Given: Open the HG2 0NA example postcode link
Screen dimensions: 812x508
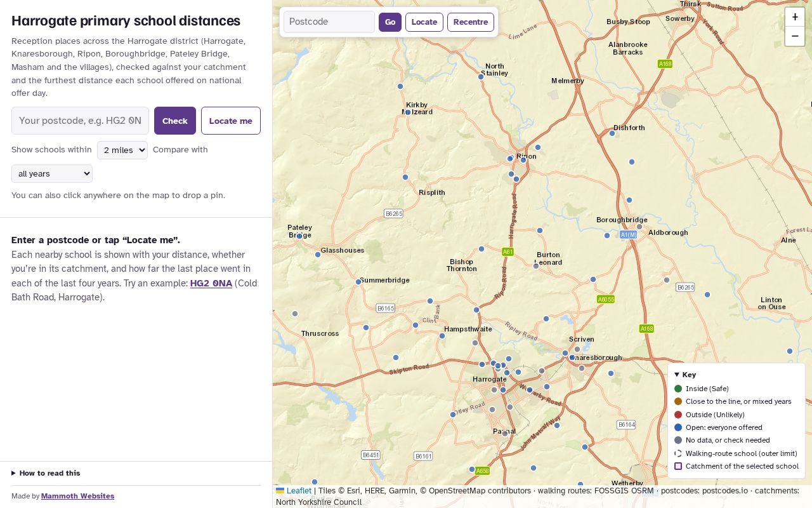Looking at the screenshot, I should pyautogui.click(x=211, y=283).
